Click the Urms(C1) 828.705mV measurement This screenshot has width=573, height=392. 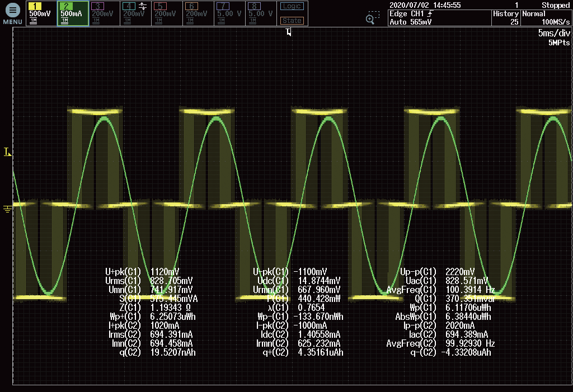point(149,281)
